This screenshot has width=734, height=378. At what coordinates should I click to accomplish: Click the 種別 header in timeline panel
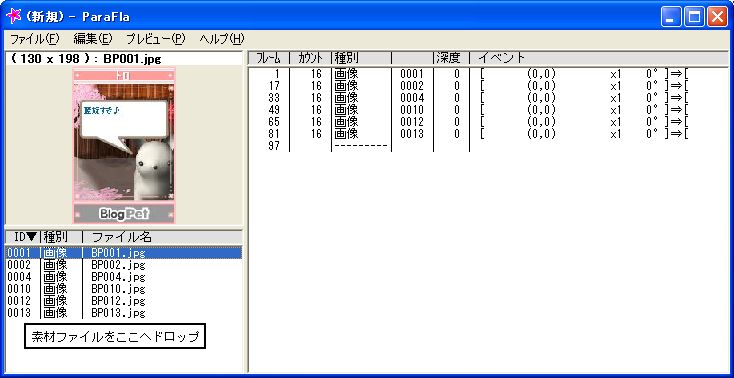click(x=361, y=58)
